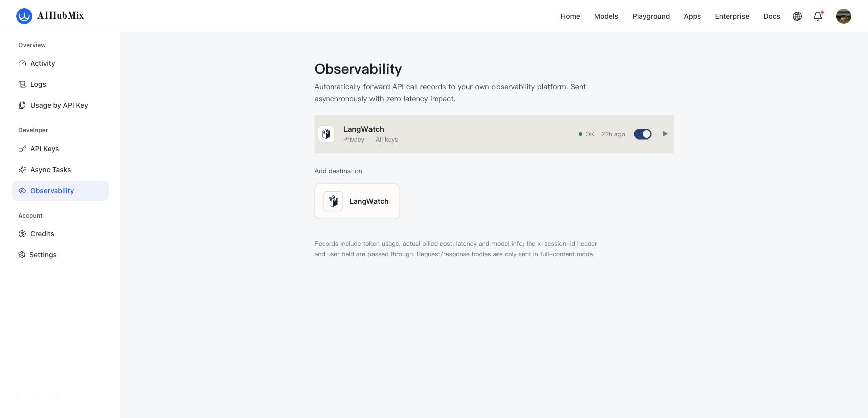Open Apps in top navigation
Screen dimensions: 868x418
coord(692,16)
